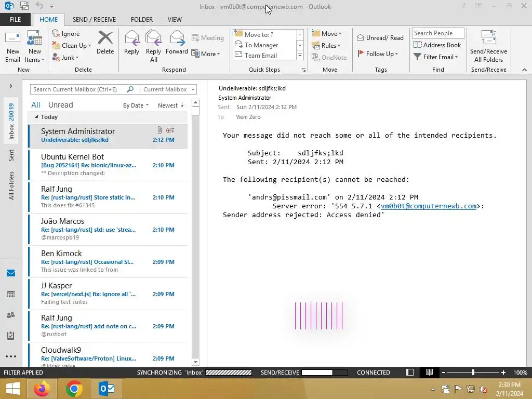The image size is (532, 399).
Task: Open the People view icon
Action: point(11,315)
